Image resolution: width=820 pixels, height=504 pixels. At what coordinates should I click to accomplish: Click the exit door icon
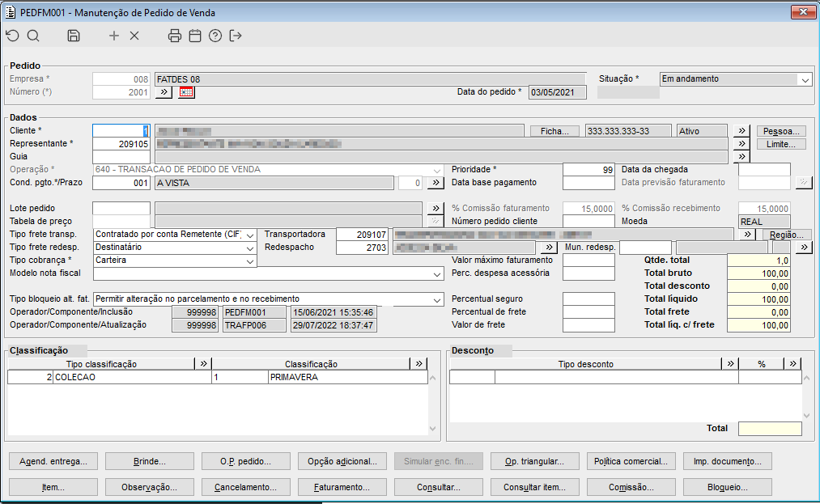236,36
